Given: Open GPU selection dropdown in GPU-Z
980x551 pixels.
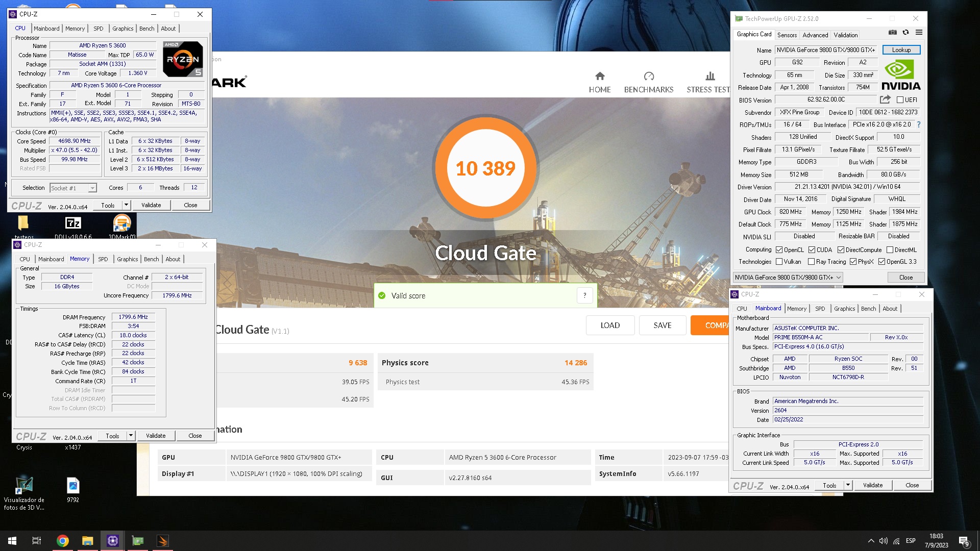Looking at the screenshot, I should coord(788,278).
